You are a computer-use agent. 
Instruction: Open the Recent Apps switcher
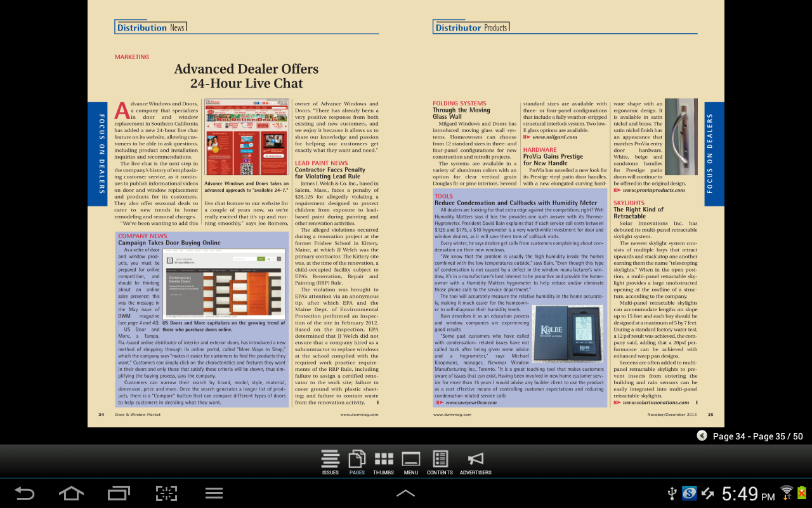118,493
